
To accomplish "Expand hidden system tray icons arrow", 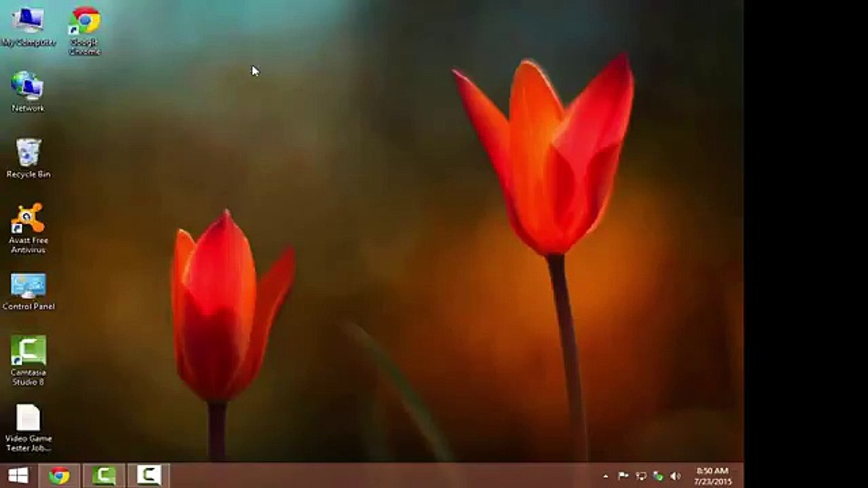I will [605, 476].
